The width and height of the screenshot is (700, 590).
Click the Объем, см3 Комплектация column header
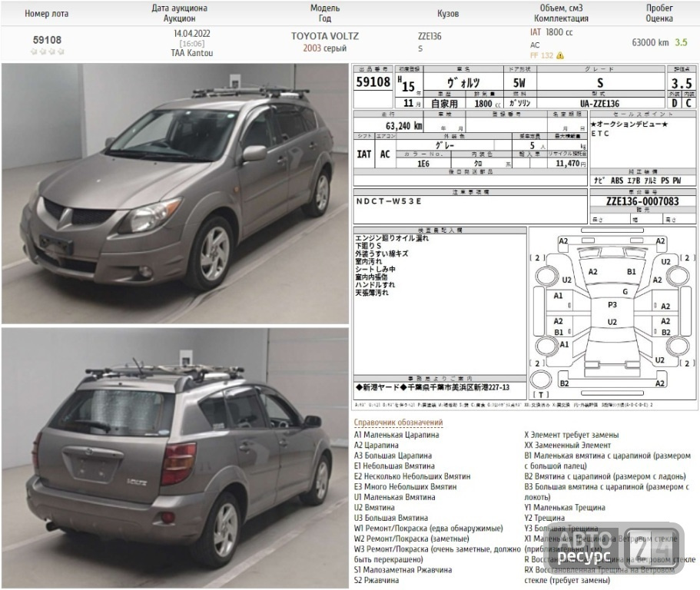[561, 13]
